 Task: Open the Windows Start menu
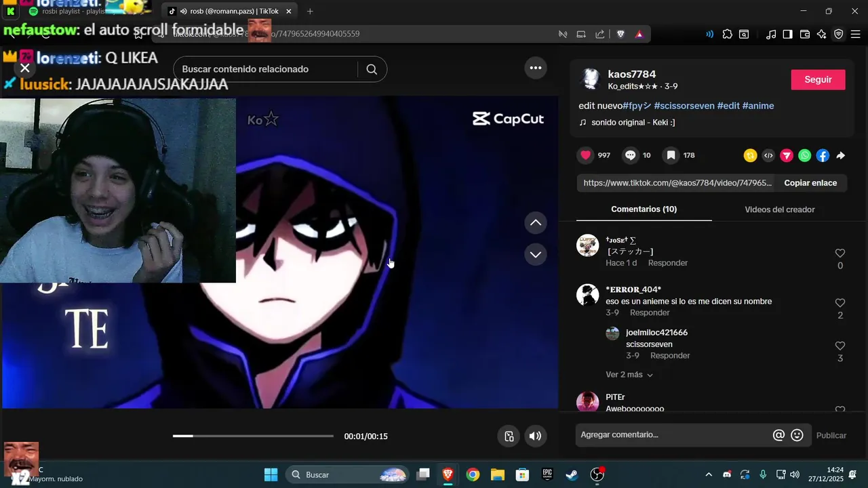click(271, 474)
